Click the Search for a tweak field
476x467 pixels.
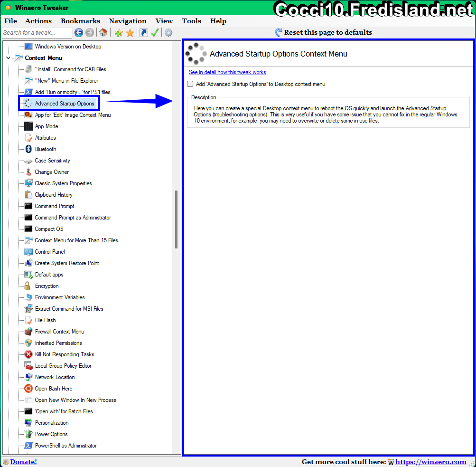(x=37, y=32)
